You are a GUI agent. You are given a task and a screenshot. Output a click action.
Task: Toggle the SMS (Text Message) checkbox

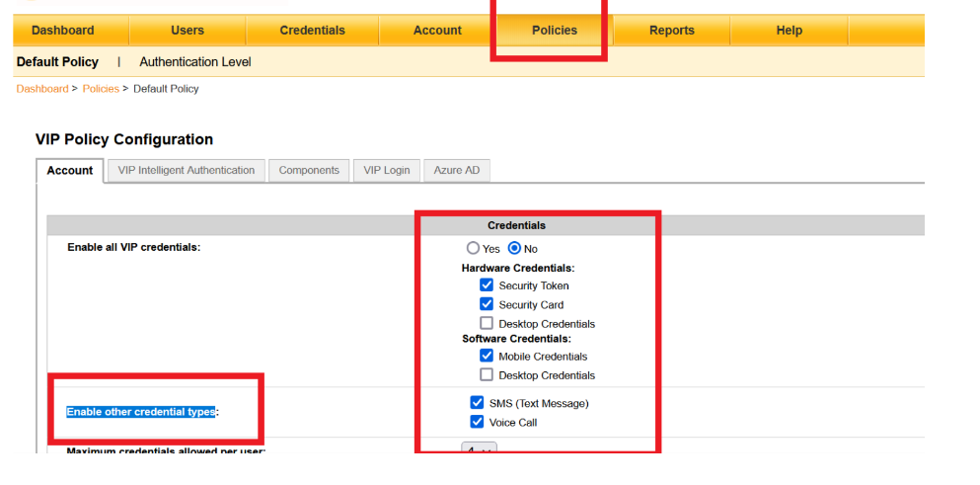(x=477, y=403)
